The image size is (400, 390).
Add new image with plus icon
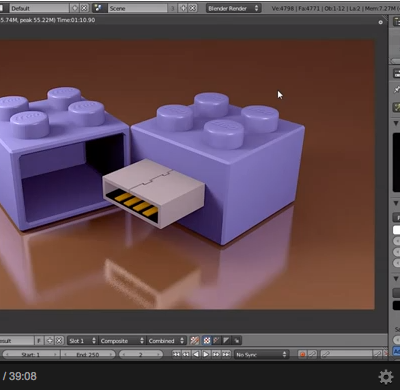[x=49, y=341]
